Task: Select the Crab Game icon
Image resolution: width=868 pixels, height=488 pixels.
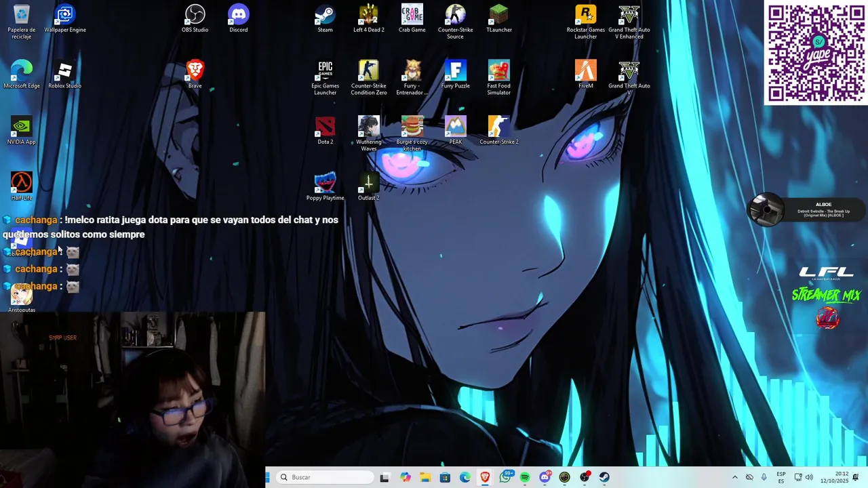Action: pos(412,19)
